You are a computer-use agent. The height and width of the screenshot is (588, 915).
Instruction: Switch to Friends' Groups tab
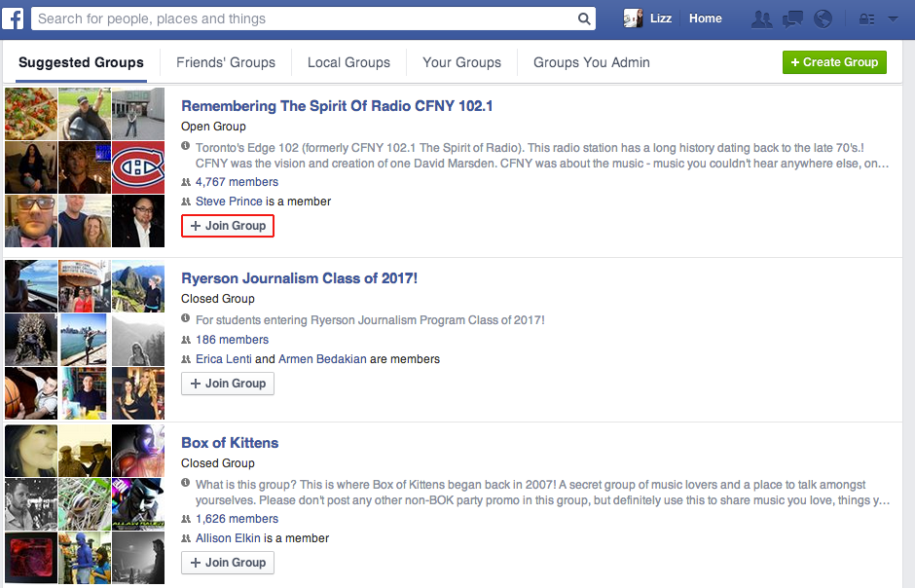pyautogui.click(x=226, y=62)
